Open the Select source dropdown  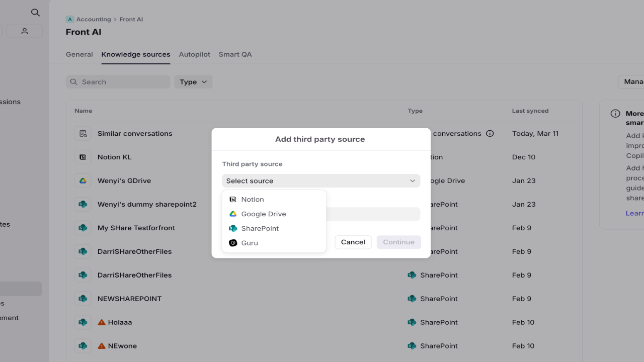pyautogui.click(x=321, y=181)
